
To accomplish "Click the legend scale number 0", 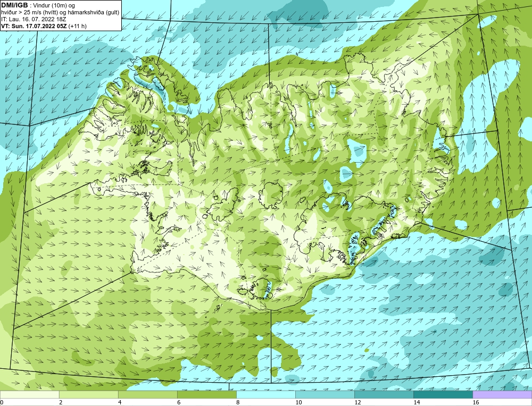I will click(2, 402).
